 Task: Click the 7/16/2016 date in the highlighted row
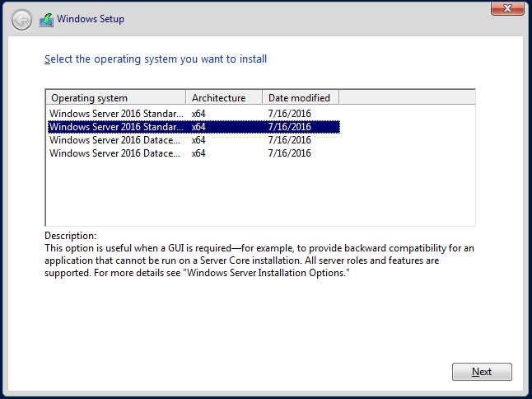point(289,127)
